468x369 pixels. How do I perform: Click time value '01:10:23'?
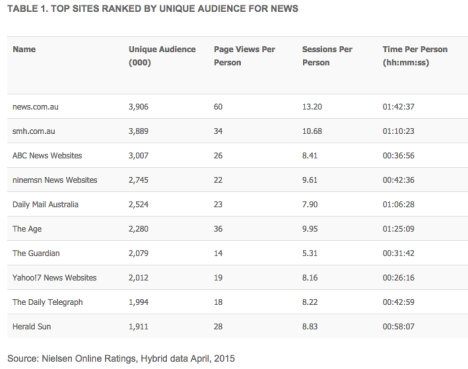click(398, 131)
